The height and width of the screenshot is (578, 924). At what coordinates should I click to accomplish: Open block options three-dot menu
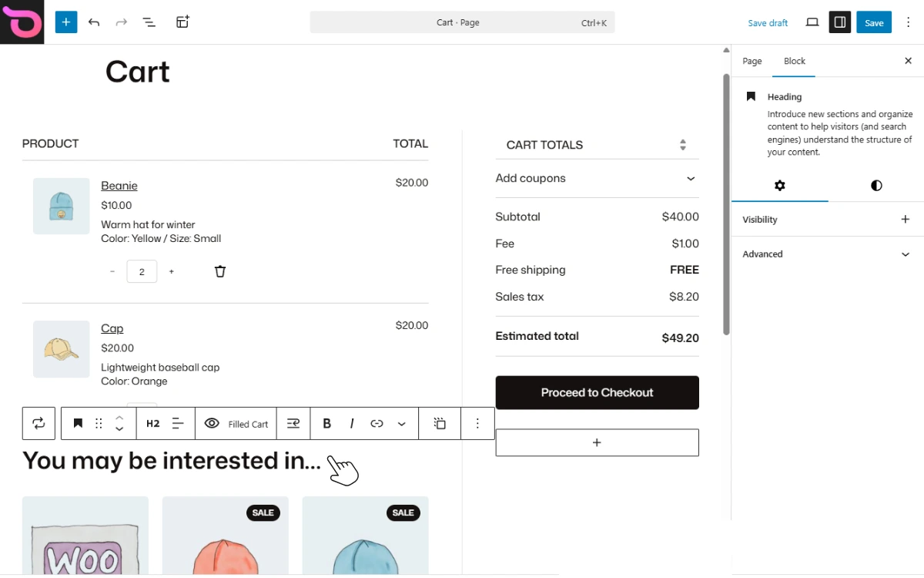click(x=477, y=423)
